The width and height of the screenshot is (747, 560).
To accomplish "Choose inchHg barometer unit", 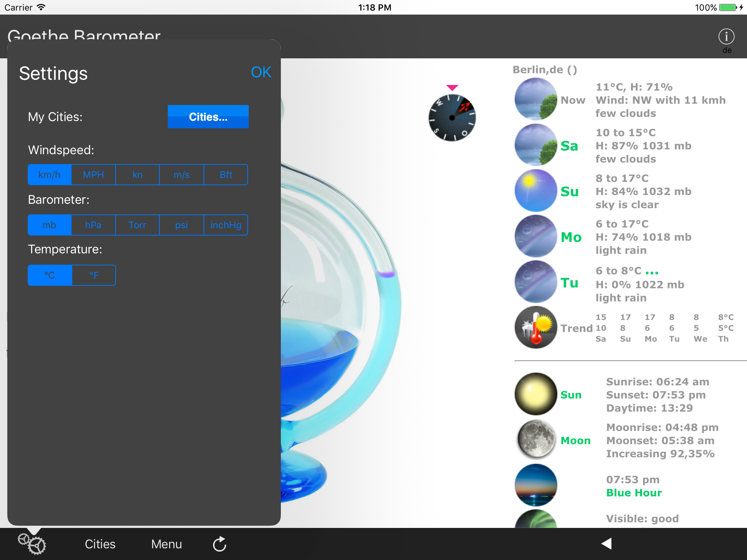I will coord(226,225).
